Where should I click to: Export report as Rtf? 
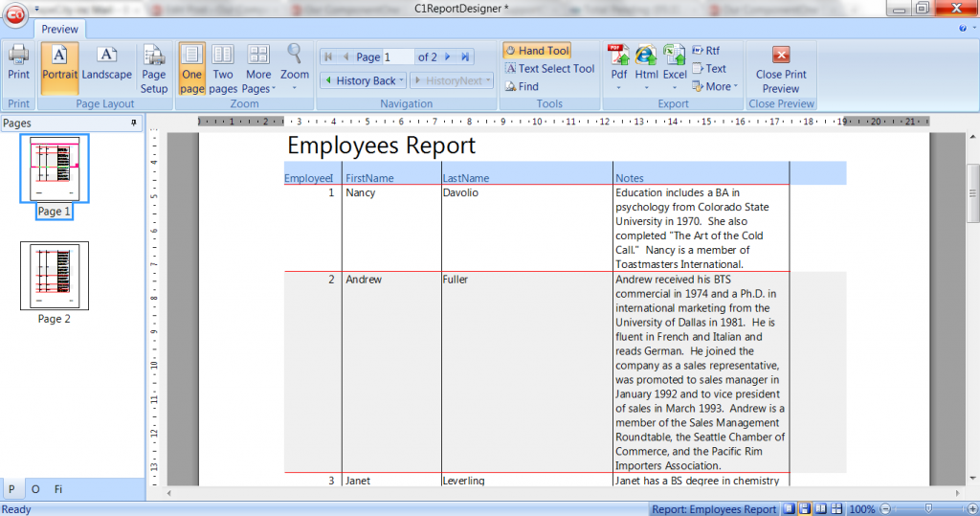[x=705, y=51]
